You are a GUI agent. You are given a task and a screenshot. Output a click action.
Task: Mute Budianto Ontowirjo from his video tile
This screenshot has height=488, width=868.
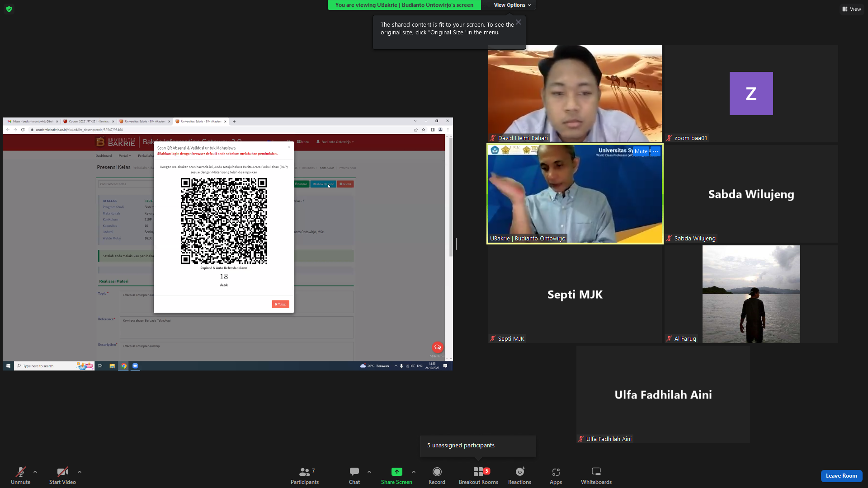641,151
